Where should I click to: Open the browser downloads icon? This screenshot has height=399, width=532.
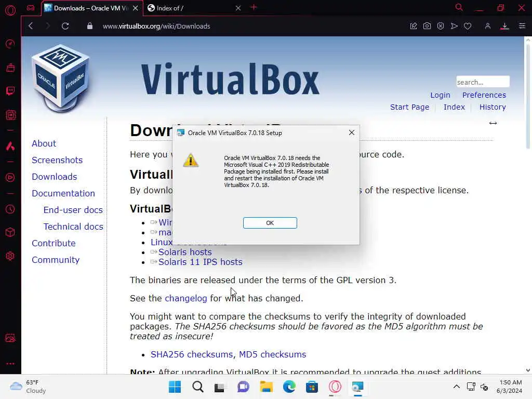click(504, 26)
